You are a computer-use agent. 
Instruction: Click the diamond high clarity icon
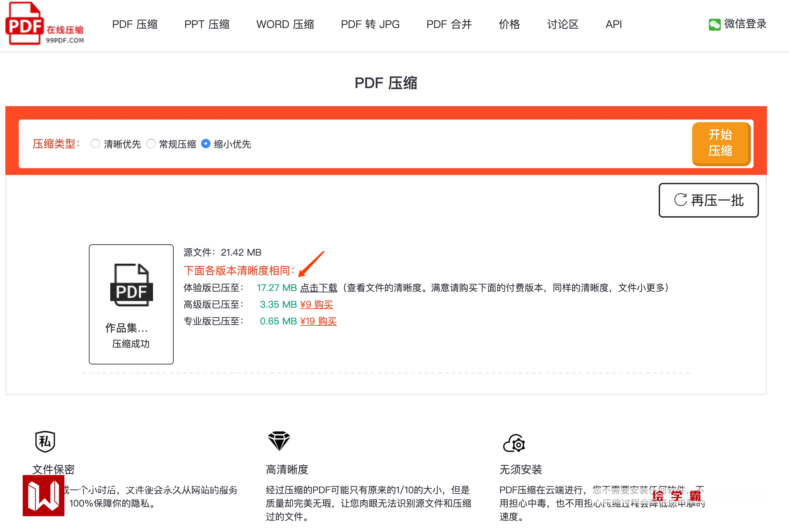(279, 441)
